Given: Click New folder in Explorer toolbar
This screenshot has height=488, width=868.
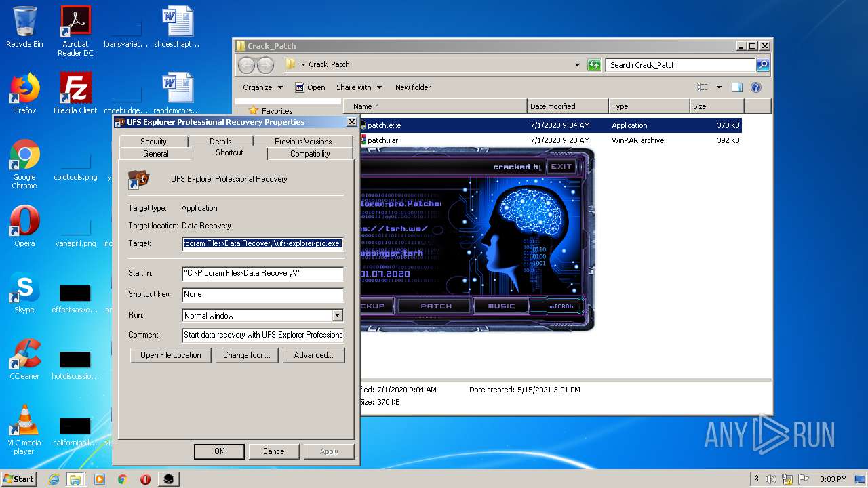Looking at the screenshot, I should click(413, 87).
